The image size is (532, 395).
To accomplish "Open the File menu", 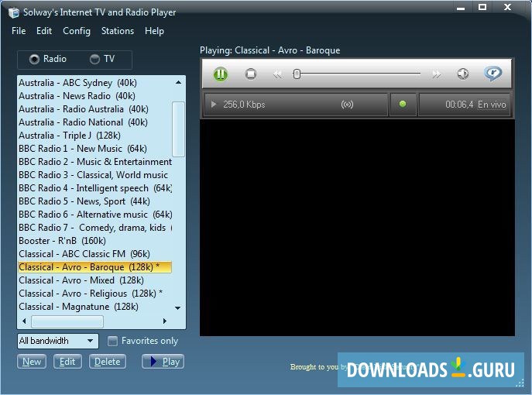I will 19,31.
